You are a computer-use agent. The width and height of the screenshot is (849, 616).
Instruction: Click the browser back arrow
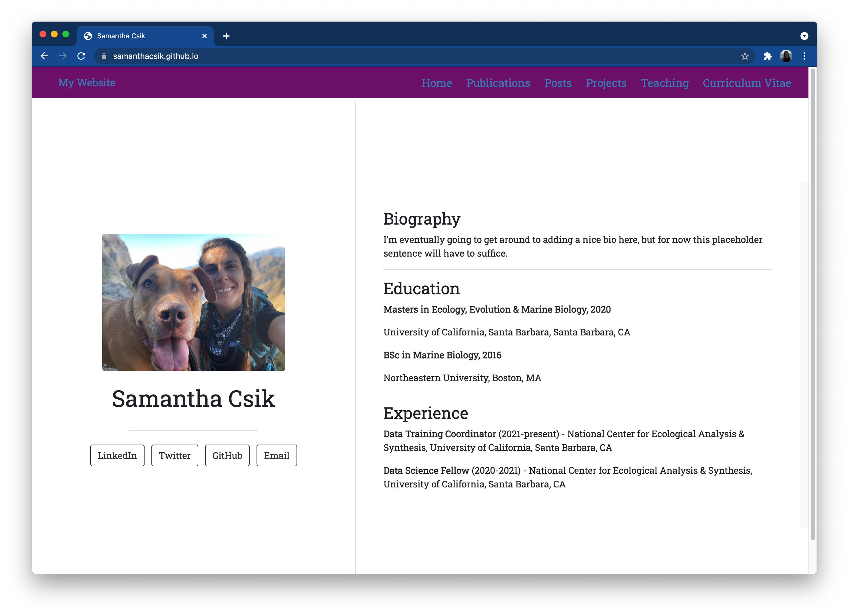pos(45,56)
